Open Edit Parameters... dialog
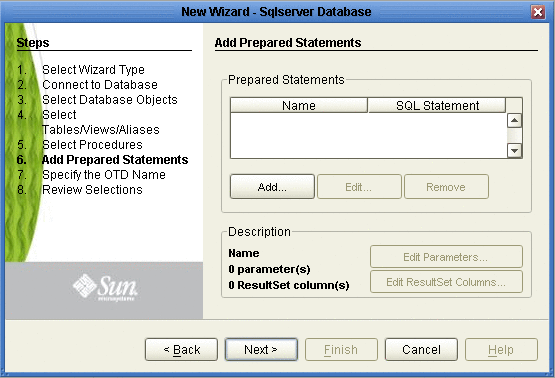 click(x=446, y=257)
